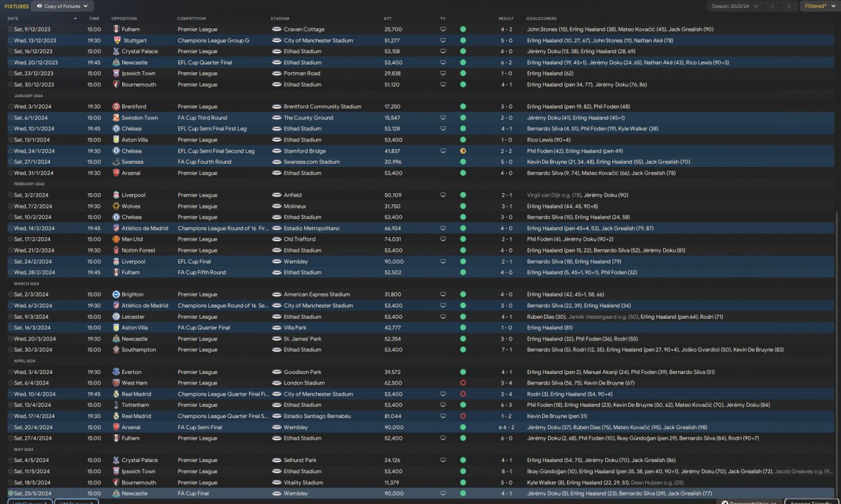Image resolution: width=841 pixels, height=504 pixels.
Task: Open the 'EFL Cup Final' competition link
Action: coord(194,262)
